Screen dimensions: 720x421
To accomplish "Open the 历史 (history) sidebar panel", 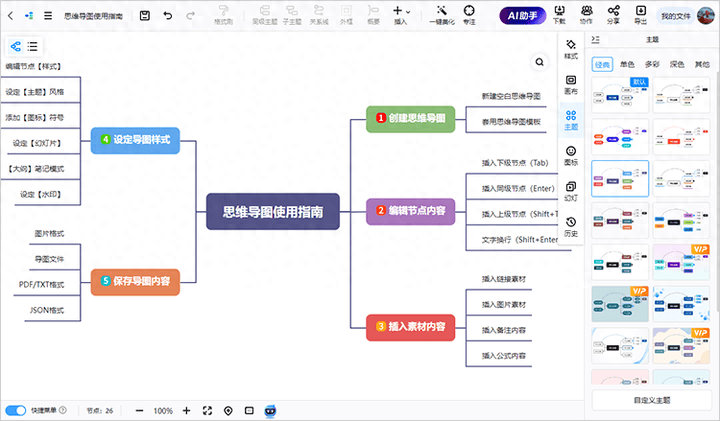I will pos(571,227).
